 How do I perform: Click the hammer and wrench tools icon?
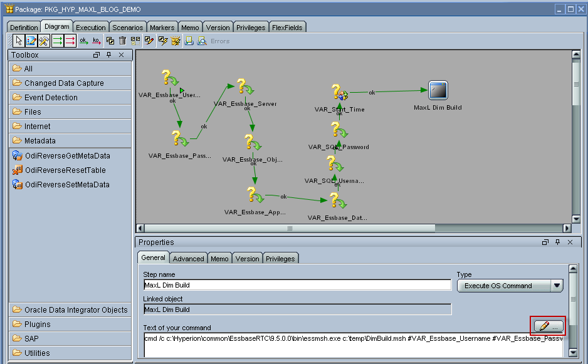coord(45,41)
